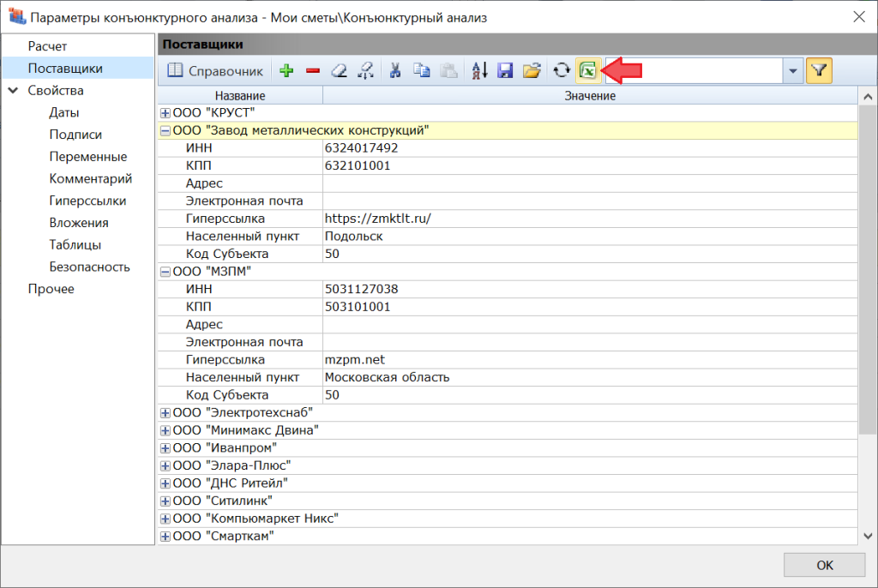The height and width of the screenshot is (588, 878).
Task: Click the refresh arrows icon
Action: 562,71
